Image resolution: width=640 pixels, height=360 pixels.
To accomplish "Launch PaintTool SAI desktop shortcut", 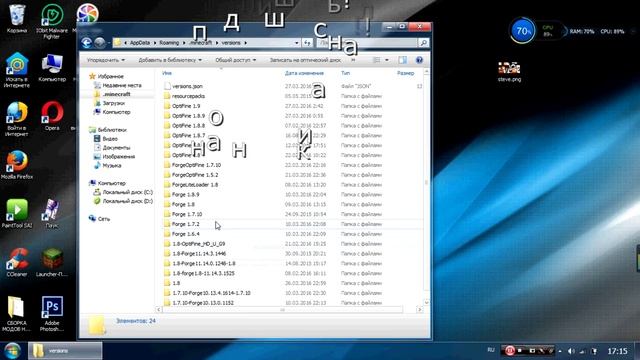I will [17, 213].
